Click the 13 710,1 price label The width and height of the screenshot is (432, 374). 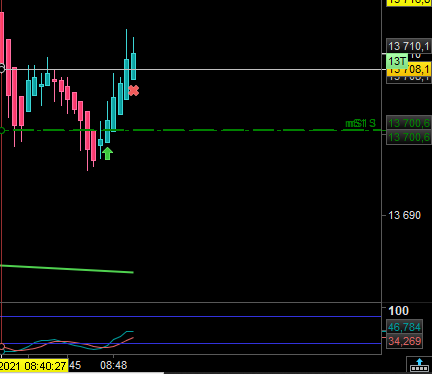point(409,46)
